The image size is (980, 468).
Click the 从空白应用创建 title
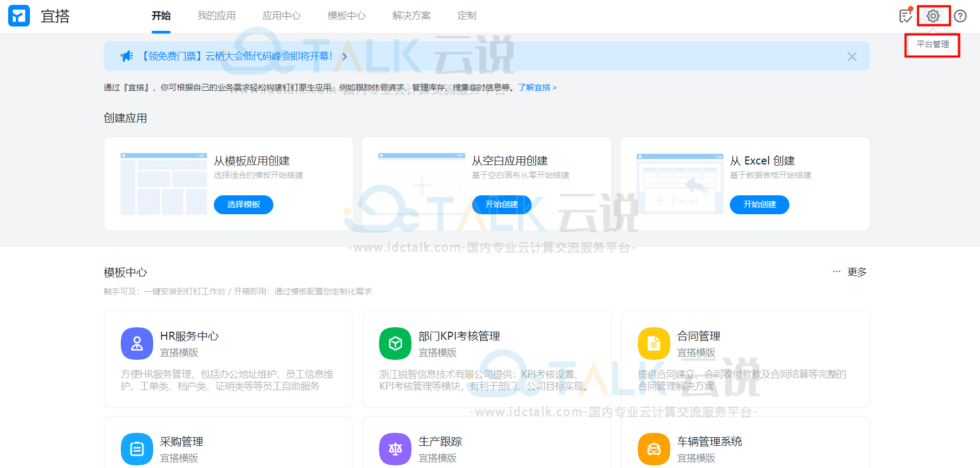click(510, 161)
